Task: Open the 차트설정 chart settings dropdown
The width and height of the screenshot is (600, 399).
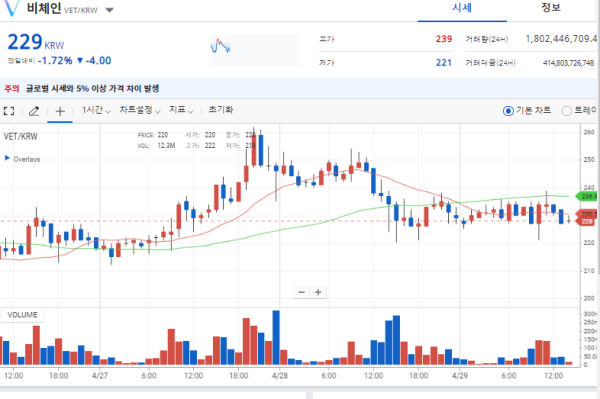Action: tap(140, 110)
